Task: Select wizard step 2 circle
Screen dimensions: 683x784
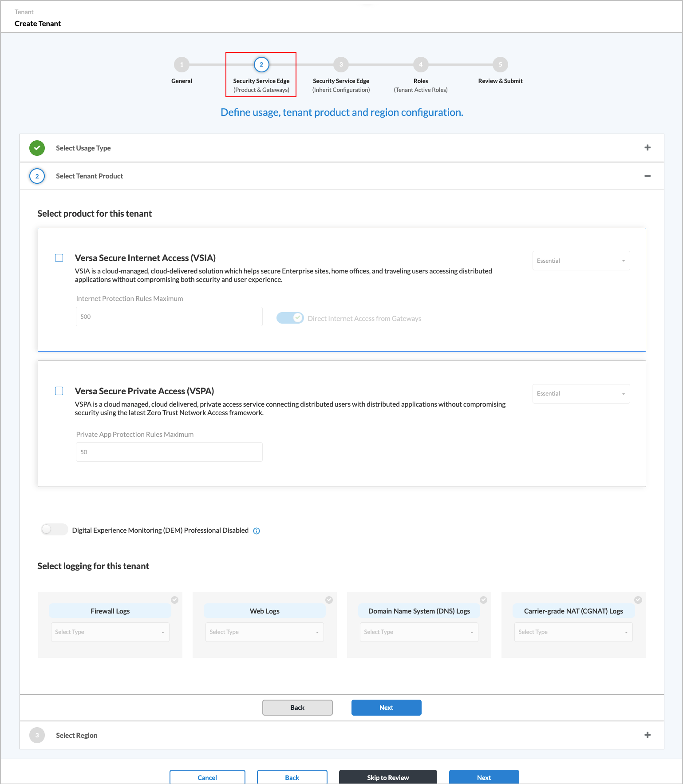Action: [261, 64]
